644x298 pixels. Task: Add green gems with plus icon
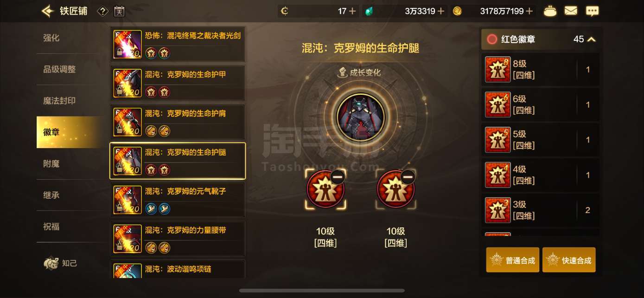pos(441,11)
